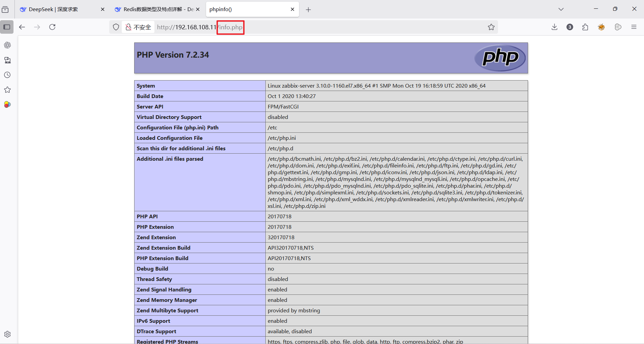Open a new tab with plus button
644x344 pixels.
(308, 10)
